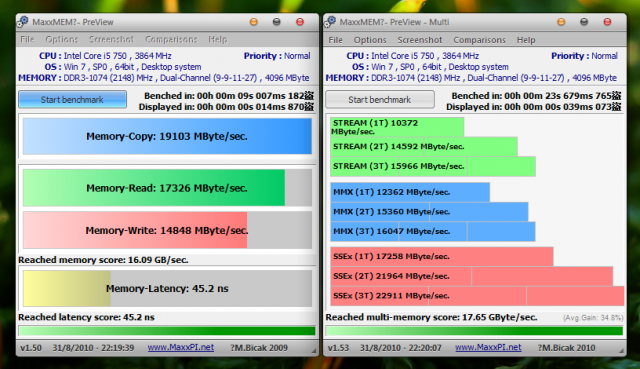Click green progress bar in left window
Screen dimensions: 640x369
[x=167, y=331]
